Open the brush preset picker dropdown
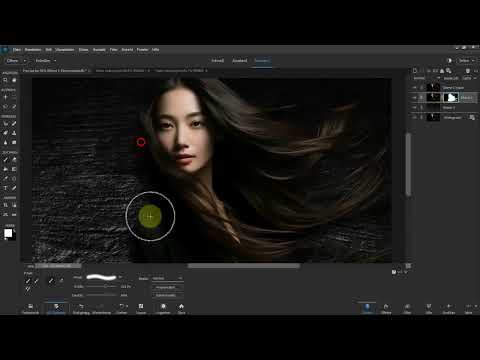Image resolution: width=480 pixels, height=360 pixels. tap(120, 277)
